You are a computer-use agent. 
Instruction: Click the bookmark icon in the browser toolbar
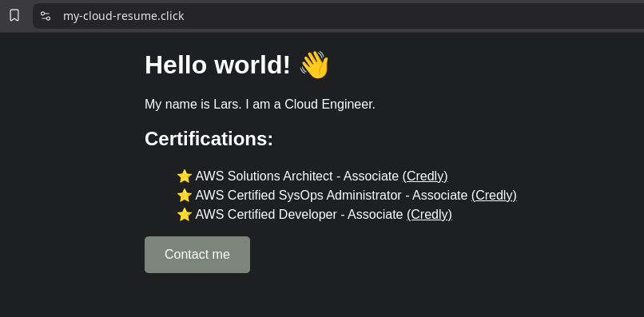click(14, 16)
